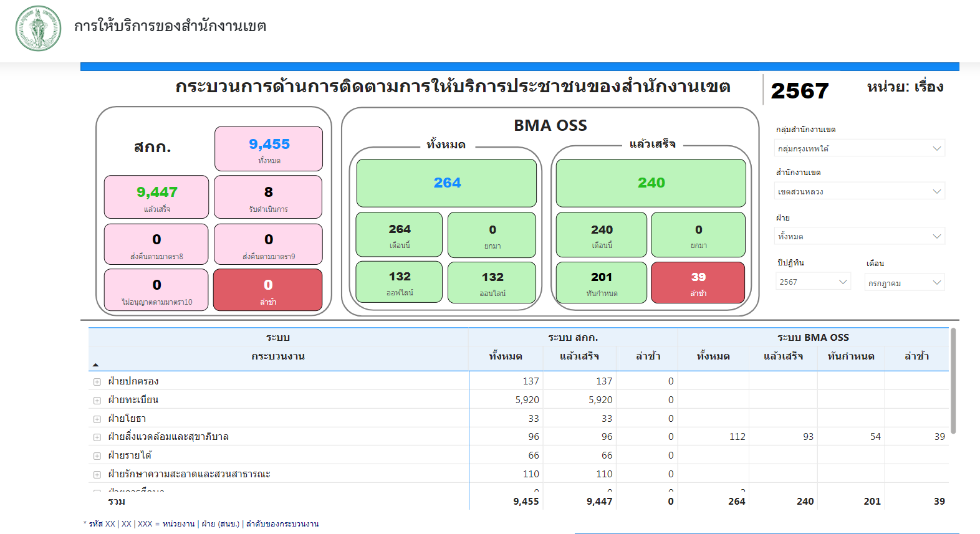This screenshot has width=980, height=534.
Task: Open the ปีปฏิทิน year dropdown
Action: 813,282
